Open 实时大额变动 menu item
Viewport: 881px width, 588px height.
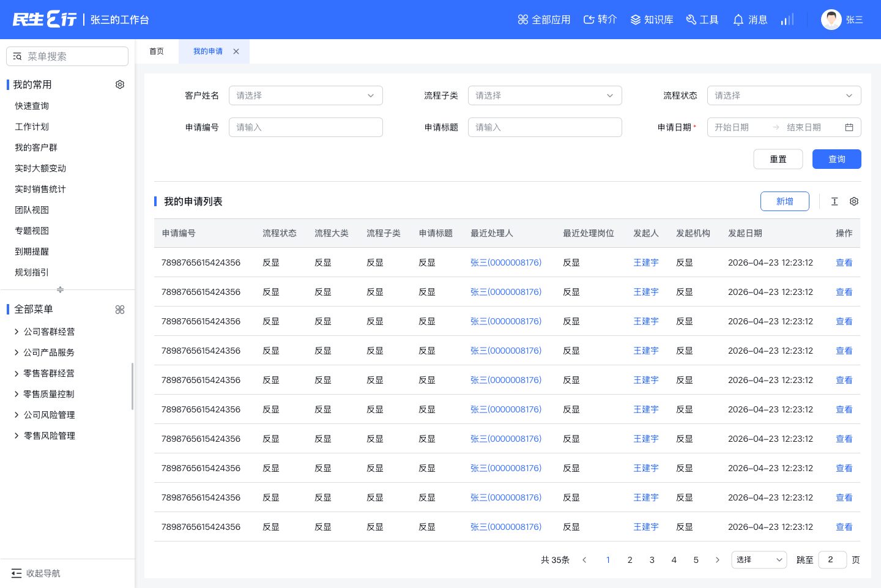pyautogui.click(x=40, y=168)
